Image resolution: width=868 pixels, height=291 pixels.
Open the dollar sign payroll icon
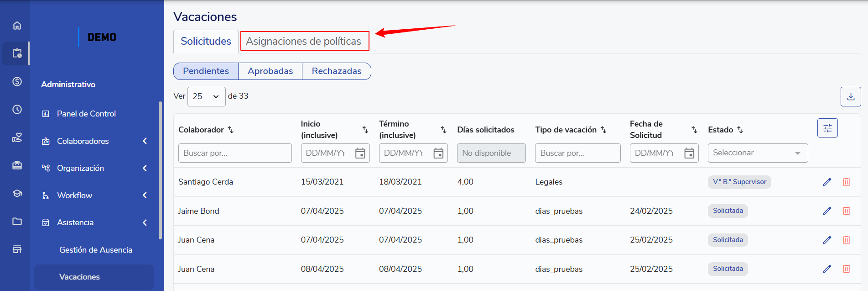[17, 81]
